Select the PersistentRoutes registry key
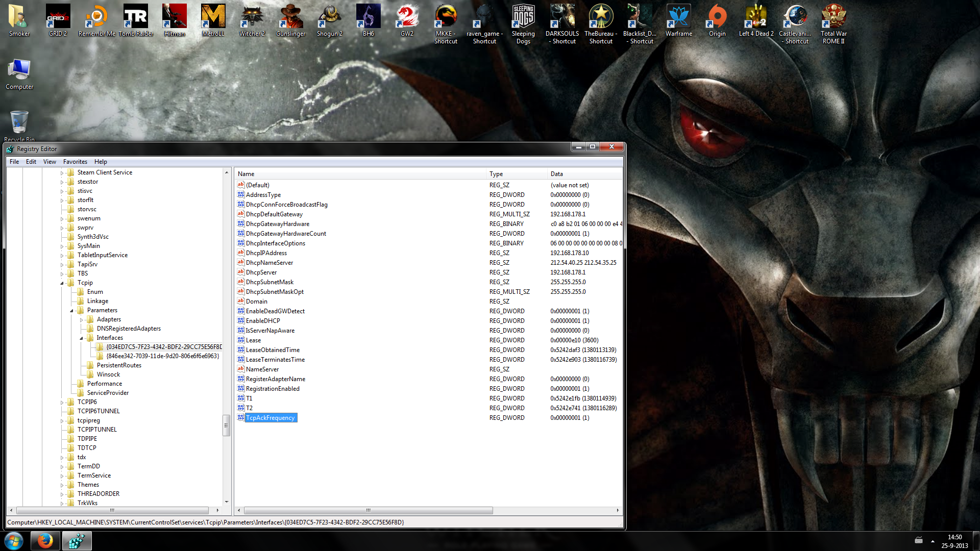The image size is (980, 551). 119,365
